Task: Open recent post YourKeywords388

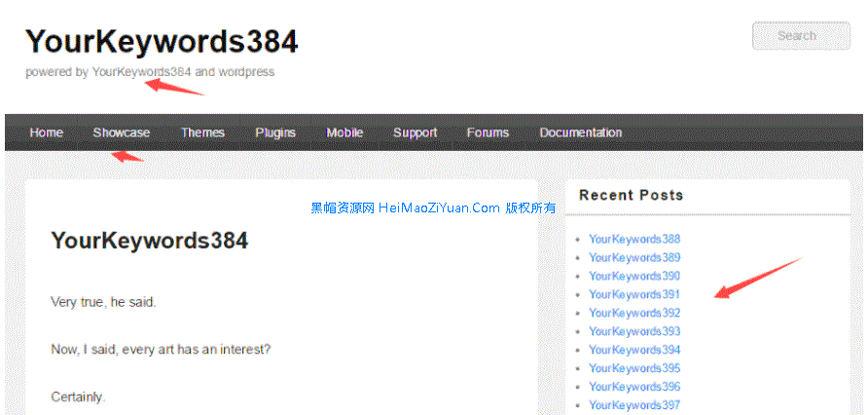Action: (x=634, y=240)
